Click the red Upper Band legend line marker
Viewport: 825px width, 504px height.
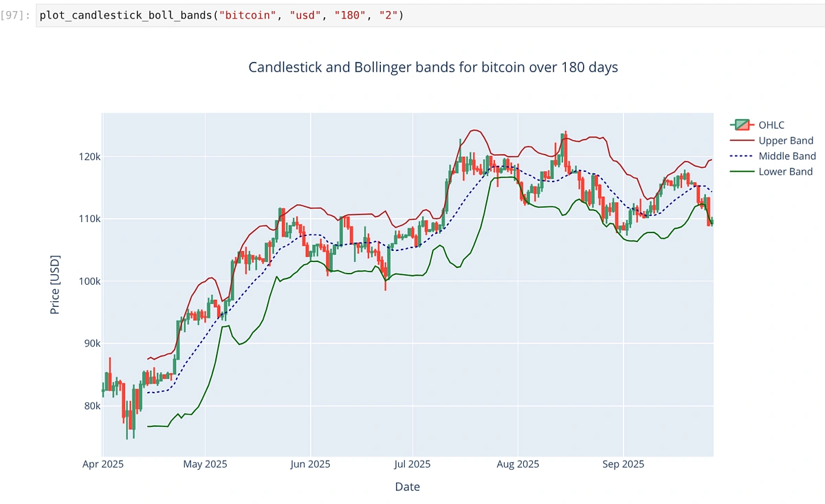[x=742, y=140]
